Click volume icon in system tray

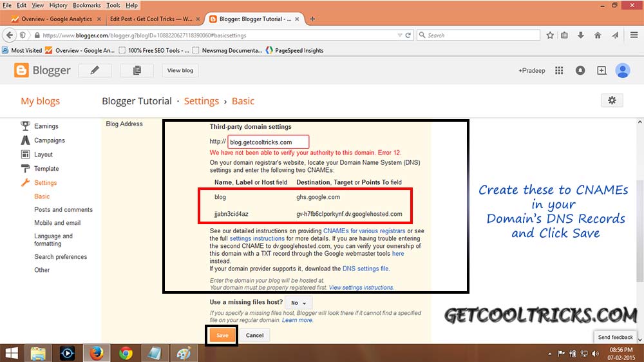[x=595, y=354]
